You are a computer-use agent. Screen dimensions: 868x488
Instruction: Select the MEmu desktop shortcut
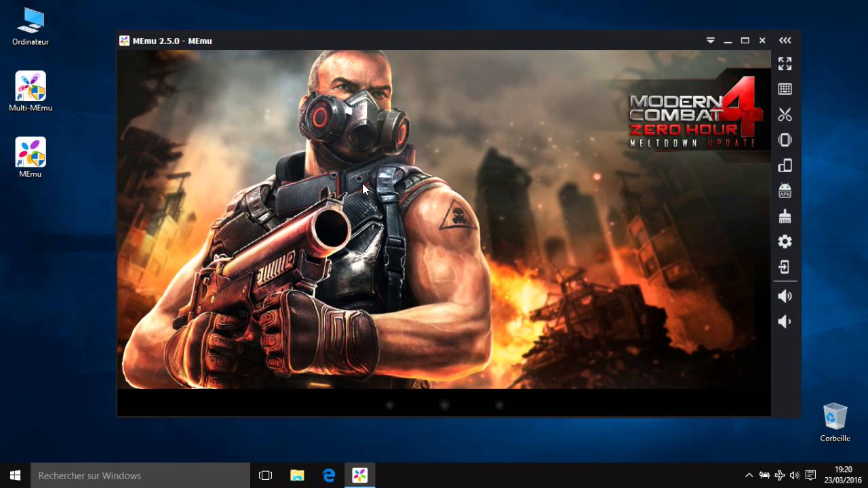(31, 158)
